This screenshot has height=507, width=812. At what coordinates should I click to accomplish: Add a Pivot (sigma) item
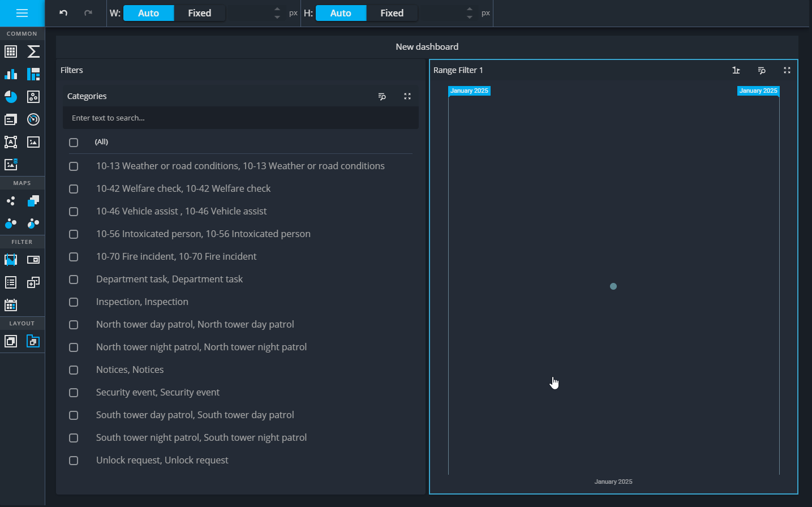[x=33, y=51]
